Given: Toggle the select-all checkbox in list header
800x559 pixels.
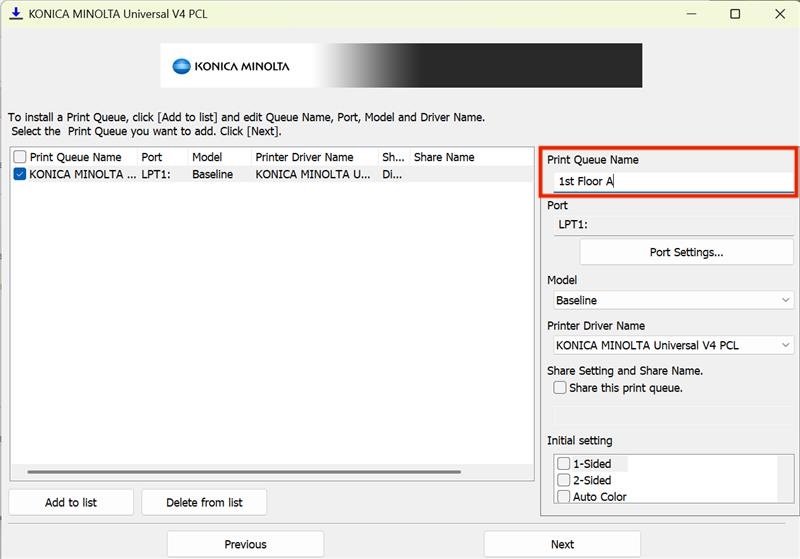Looking at the screenshot, I should 19,157.
